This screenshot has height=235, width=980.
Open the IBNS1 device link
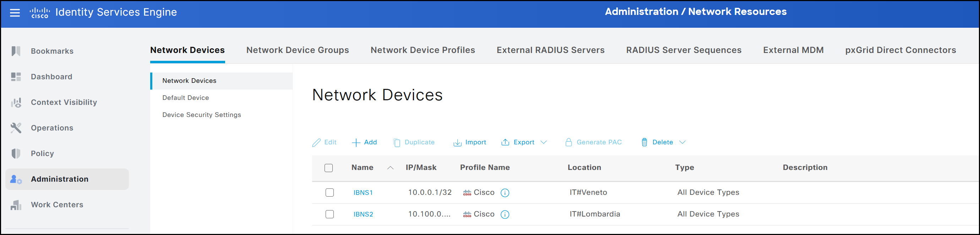coord(363,193)
